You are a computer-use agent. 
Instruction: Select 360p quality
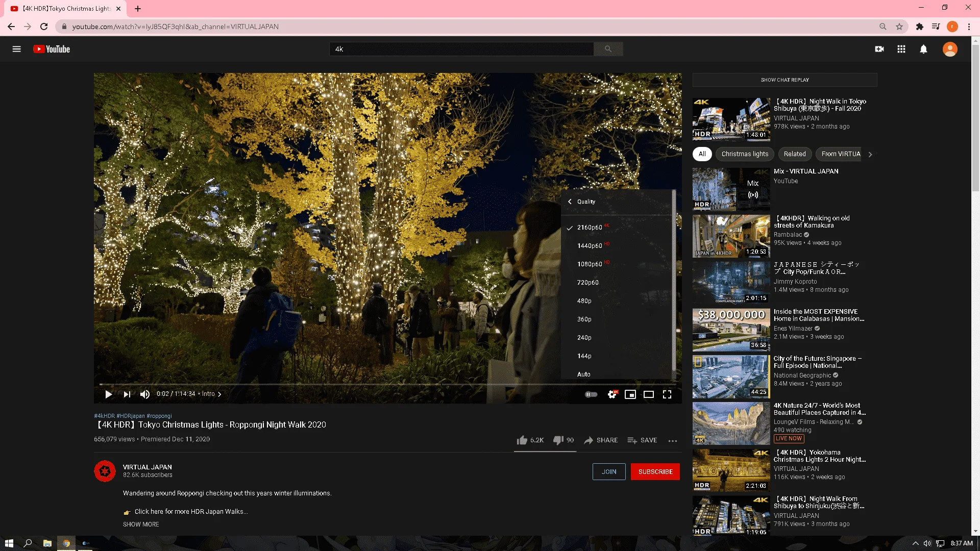(617, 319)
